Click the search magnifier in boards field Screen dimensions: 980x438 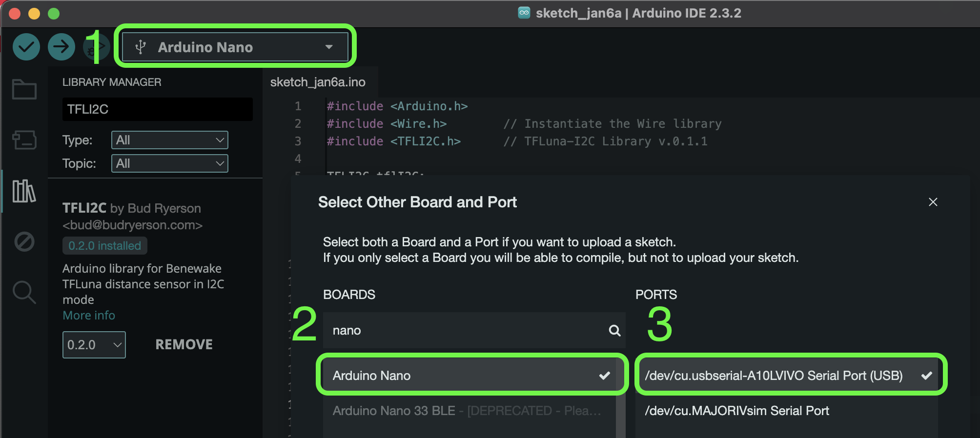click(614, 331)
